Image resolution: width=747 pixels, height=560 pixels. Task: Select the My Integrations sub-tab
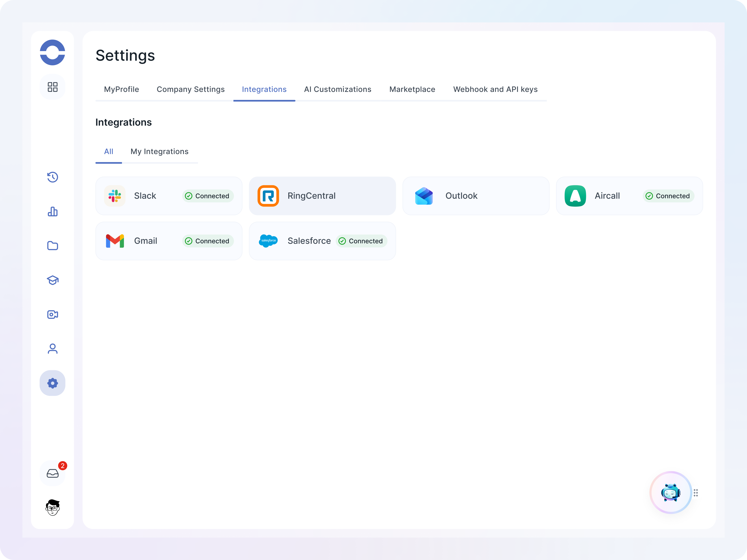click(159, 152)
